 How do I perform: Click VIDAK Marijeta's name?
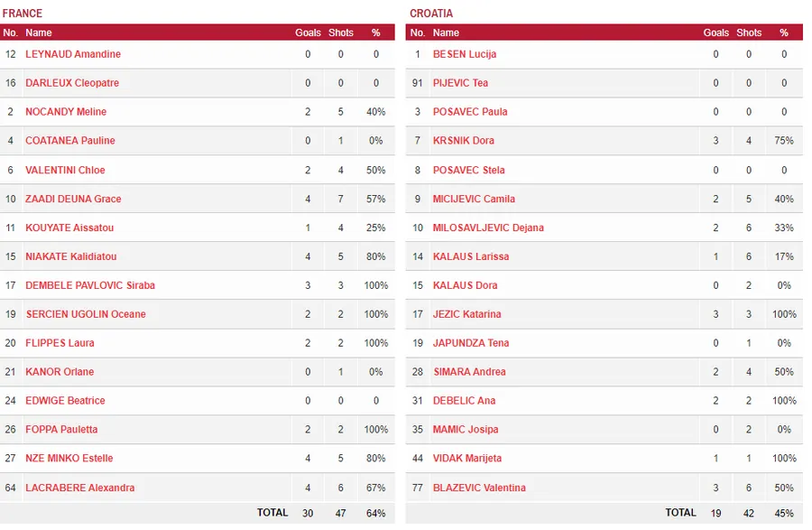467,459
